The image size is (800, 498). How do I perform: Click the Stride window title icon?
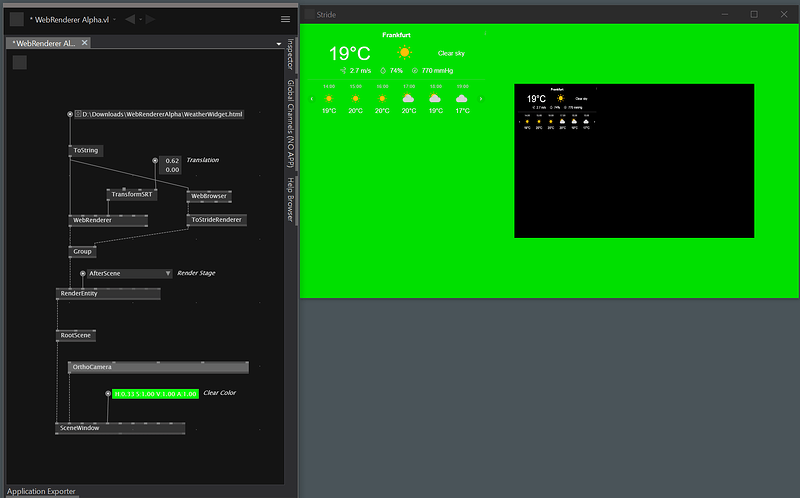[309, 14]
